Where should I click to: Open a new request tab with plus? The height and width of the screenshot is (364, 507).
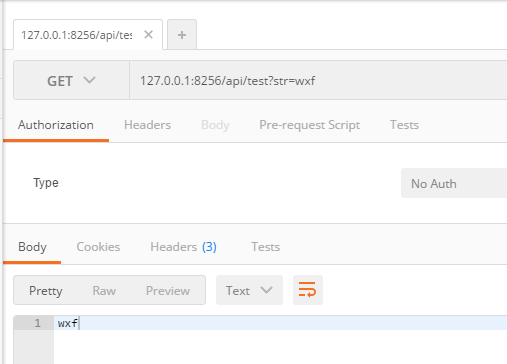pyautogui.click(x=182, y=35)
